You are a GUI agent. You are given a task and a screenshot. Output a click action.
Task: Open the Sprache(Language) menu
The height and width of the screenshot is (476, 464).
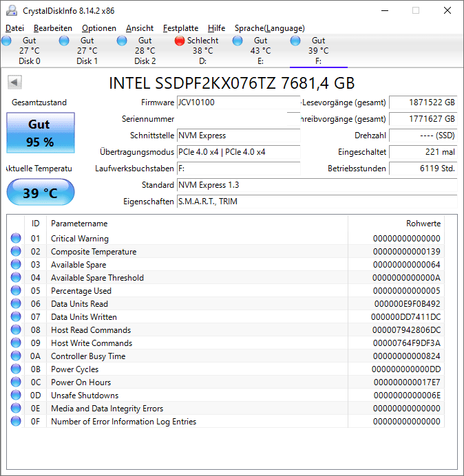(x=270, y=28)
